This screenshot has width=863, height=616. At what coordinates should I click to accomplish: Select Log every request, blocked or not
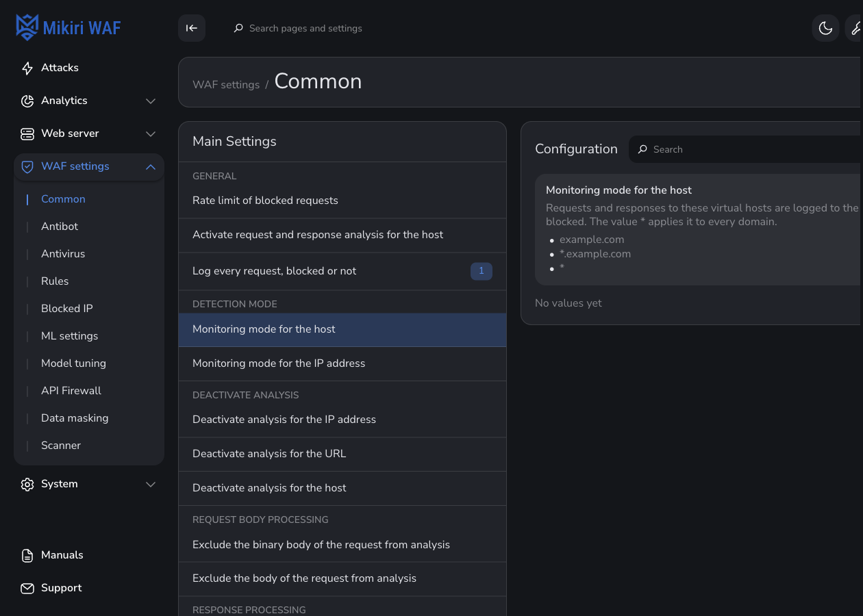pos(342,271)
